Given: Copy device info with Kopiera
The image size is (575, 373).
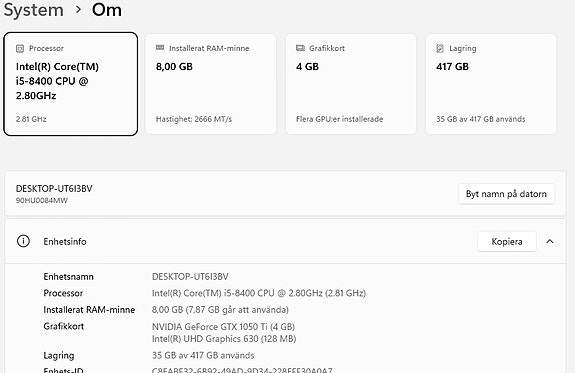Looking at the screenshot, I should coord(507,241).
